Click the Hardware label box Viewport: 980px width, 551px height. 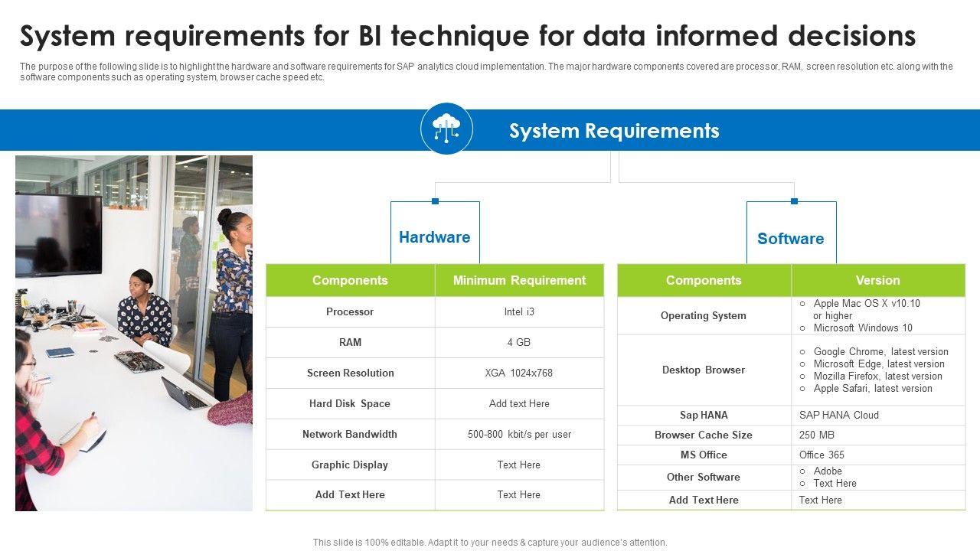(435, 236)
